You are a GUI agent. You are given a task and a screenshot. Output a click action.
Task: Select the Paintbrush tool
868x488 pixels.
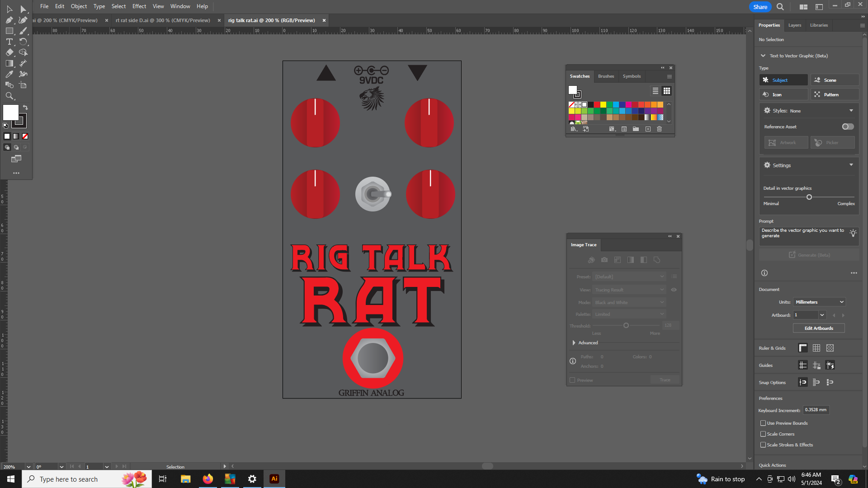[24, 31]
